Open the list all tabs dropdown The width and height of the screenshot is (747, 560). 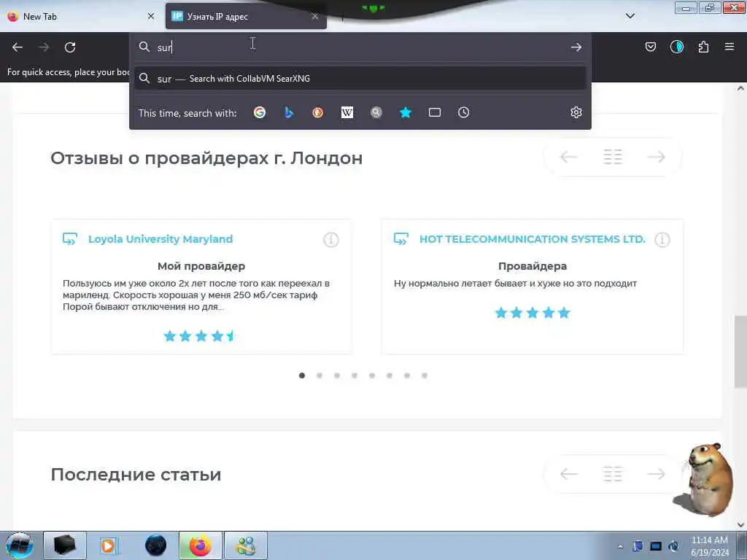(630, 16)
